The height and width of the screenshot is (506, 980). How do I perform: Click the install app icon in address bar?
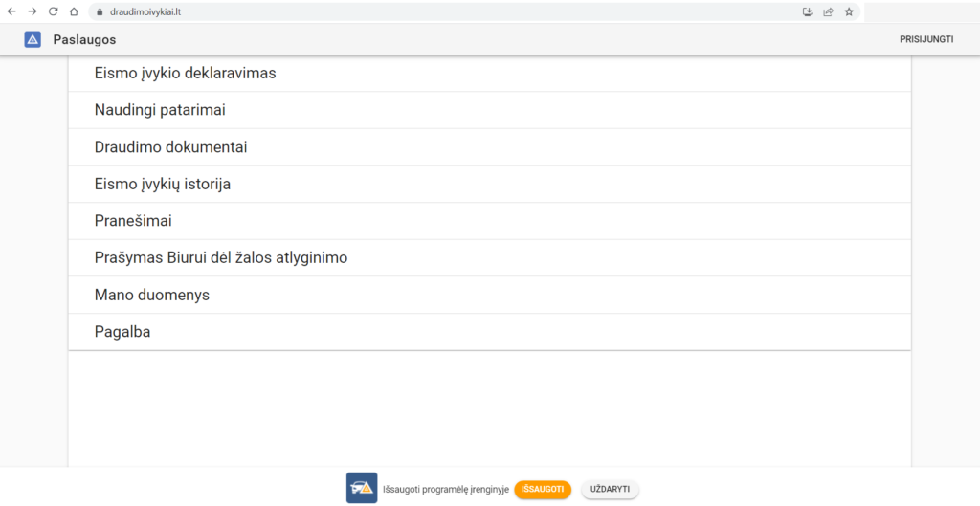click(x=807, y=11)
